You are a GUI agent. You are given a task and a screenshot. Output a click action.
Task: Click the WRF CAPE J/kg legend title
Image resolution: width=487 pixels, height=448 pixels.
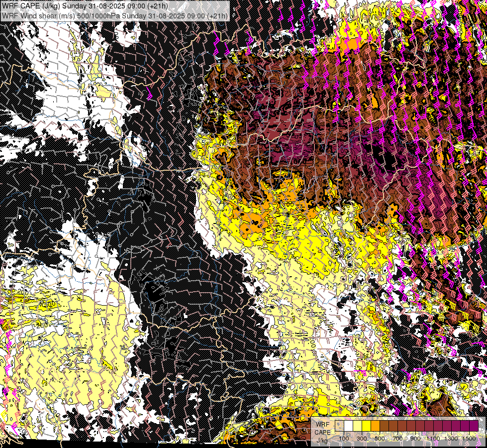(322, 433)
